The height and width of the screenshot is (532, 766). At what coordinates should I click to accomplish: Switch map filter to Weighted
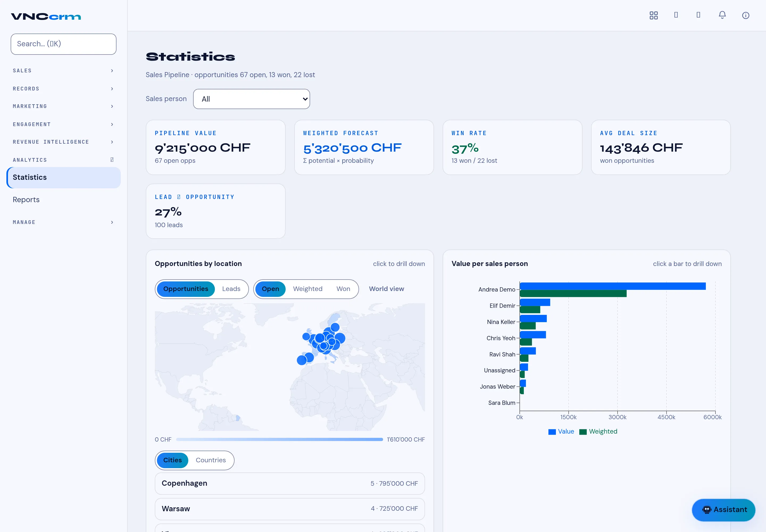tap(308, 289)
